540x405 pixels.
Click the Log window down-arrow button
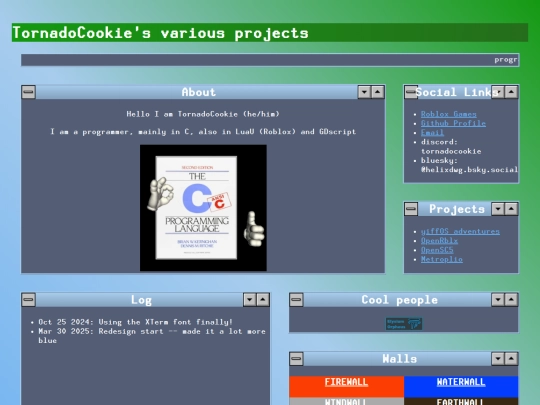click(x=250, y=300)
